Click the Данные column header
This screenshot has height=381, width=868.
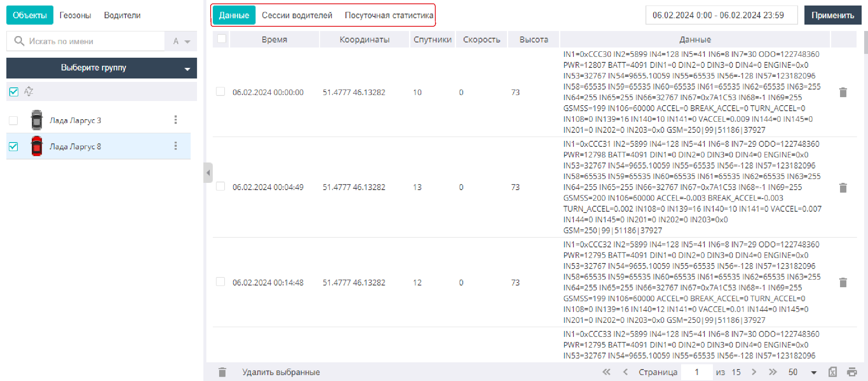pyautogui.click(x=695, y=39)
